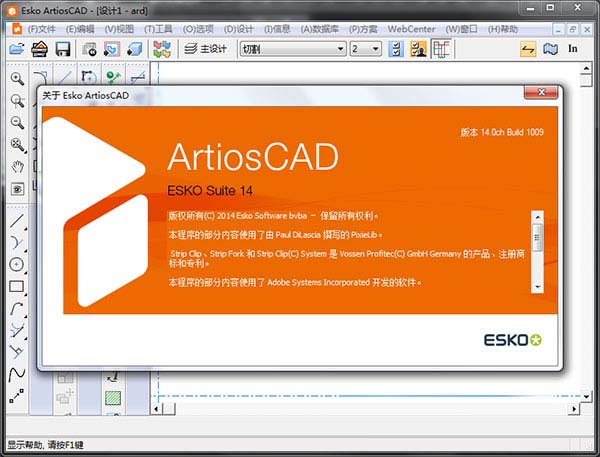This screenshot has width=600, height=457.
Task: Select the Zoom Out magnifier tool
Action: coord(17,122)
